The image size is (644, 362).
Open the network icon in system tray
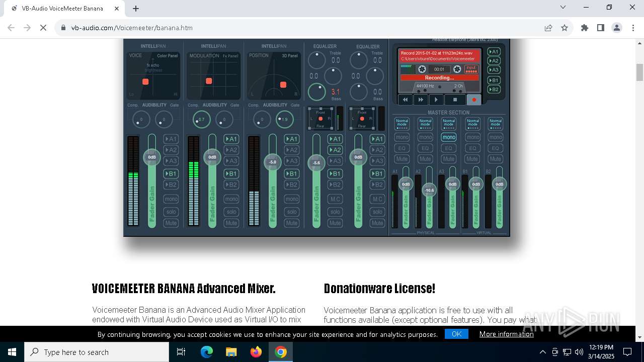pos(567,352)
